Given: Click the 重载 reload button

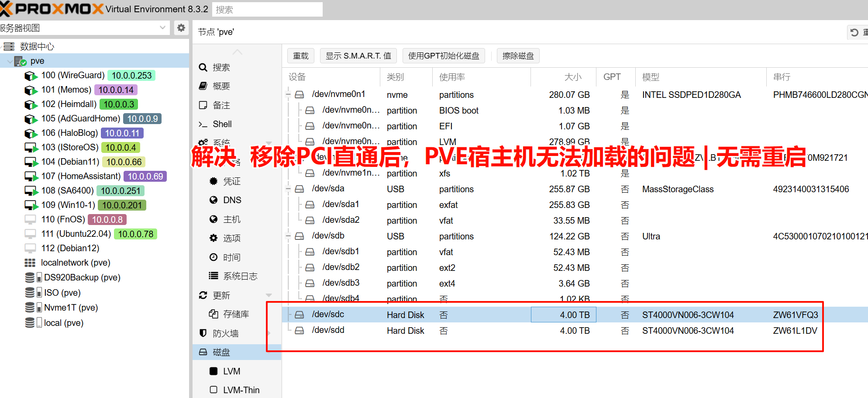Looking at the screenshot, I should [301, 56].
